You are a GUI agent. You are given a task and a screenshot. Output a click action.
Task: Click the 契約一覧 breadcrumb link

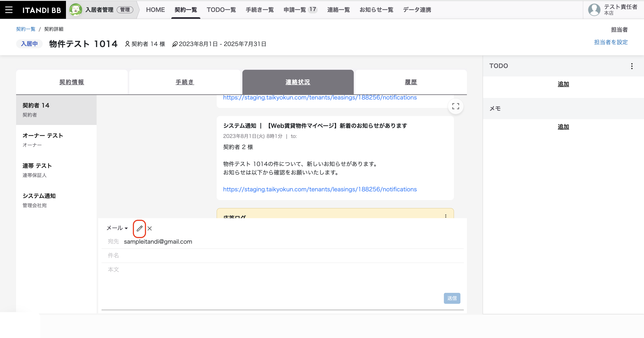[26, 29]
